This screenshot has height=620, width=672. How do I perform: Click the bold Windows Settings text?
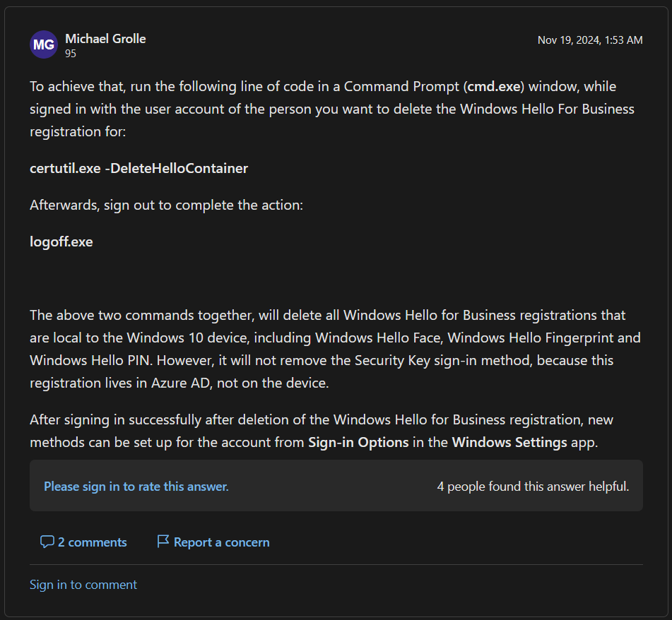click(509, 442)
